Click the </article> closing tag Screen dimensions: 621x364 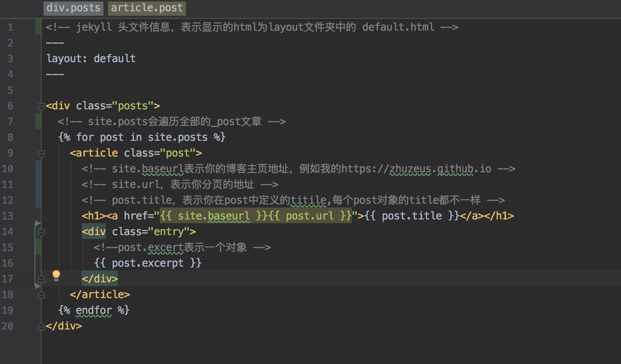click(100, 295)
